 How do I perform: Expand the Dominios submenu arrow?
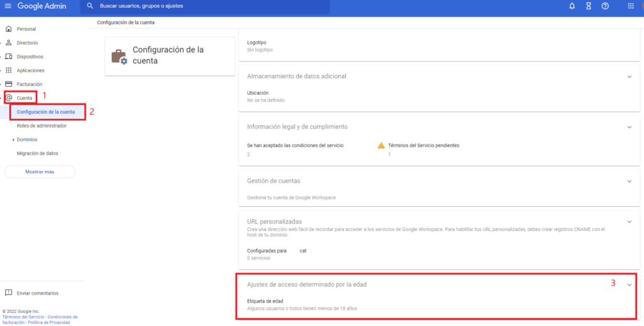click(14, 140)
